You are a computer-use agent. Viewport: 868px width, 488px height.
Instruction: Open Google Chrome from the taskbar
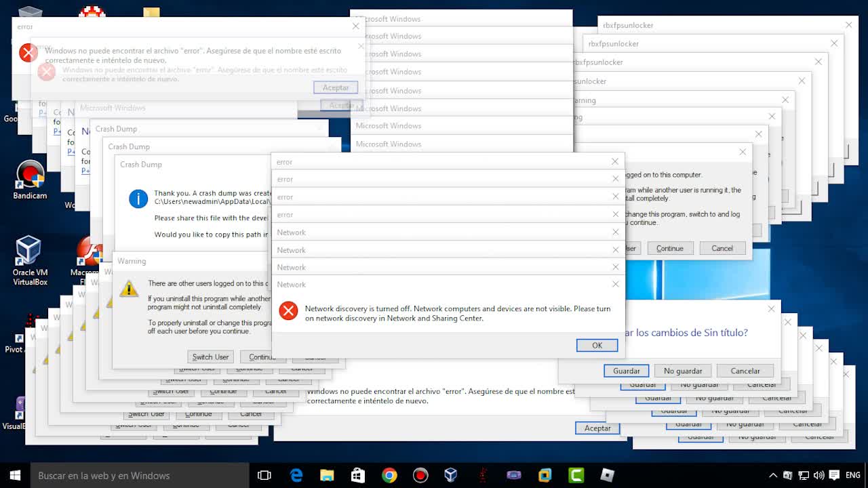pos(389,475)
